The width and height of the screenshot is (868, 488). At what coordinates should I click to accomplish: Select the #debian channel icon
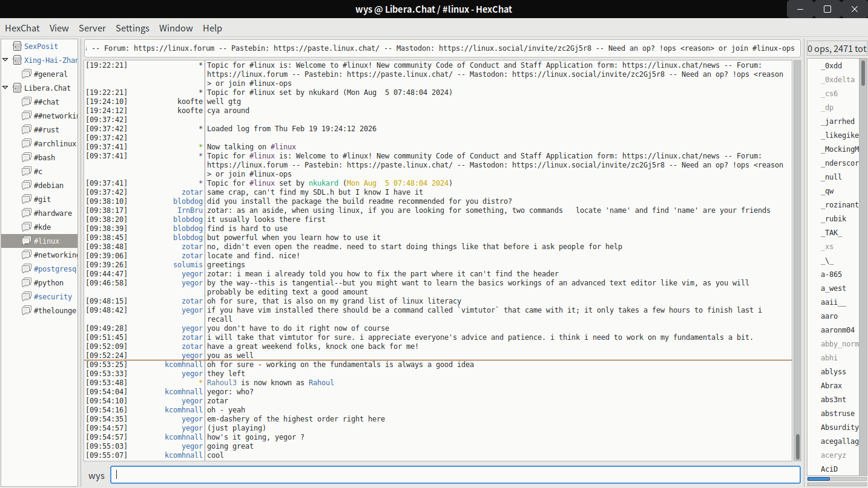coord(26,185)
